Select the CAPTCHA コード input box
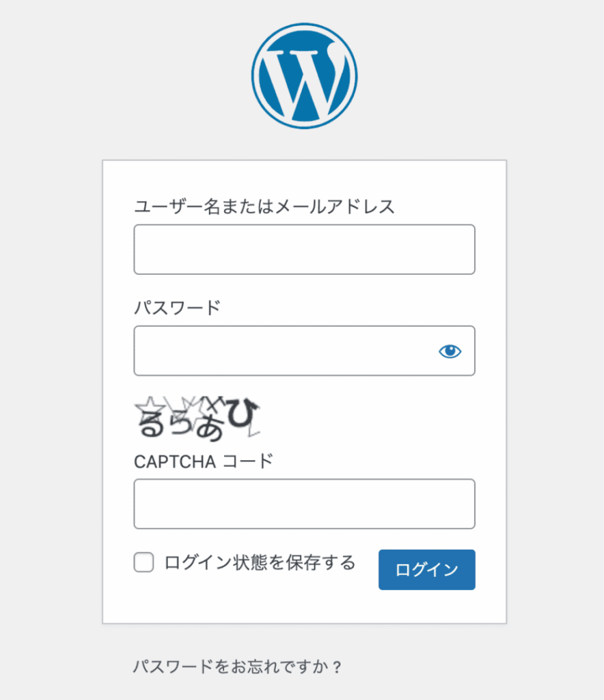 click(x=304, y=504)
